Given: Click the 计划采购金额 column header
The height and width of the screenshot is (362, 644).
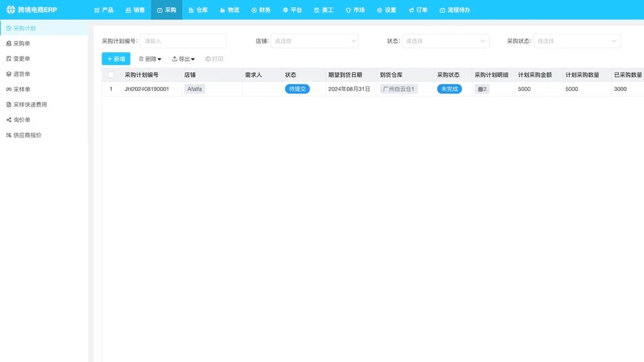Looking at the screenshot, I should [535, 75].
